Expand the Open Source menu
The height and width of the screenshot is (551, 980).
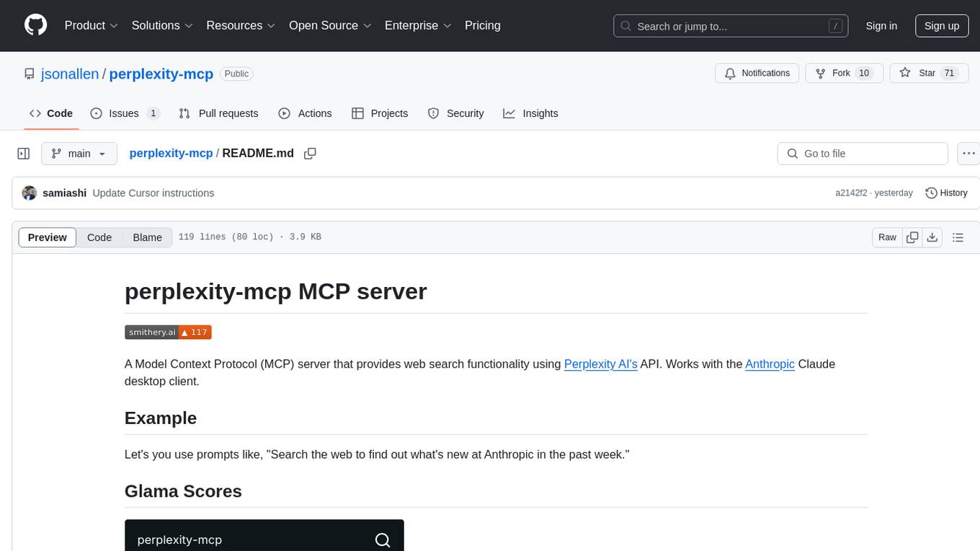click(330, 25)
